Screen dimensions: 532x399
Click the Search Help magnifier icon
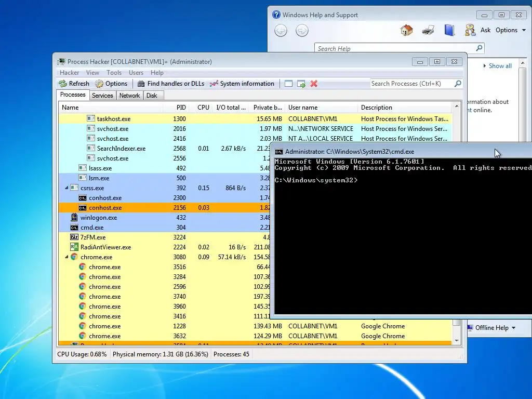tap(479, 48)
